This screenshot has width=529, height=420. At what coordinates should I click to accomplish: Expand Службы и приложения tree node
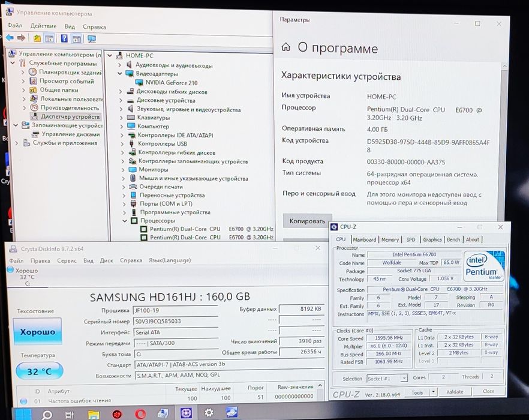click(x=17, y=143)
